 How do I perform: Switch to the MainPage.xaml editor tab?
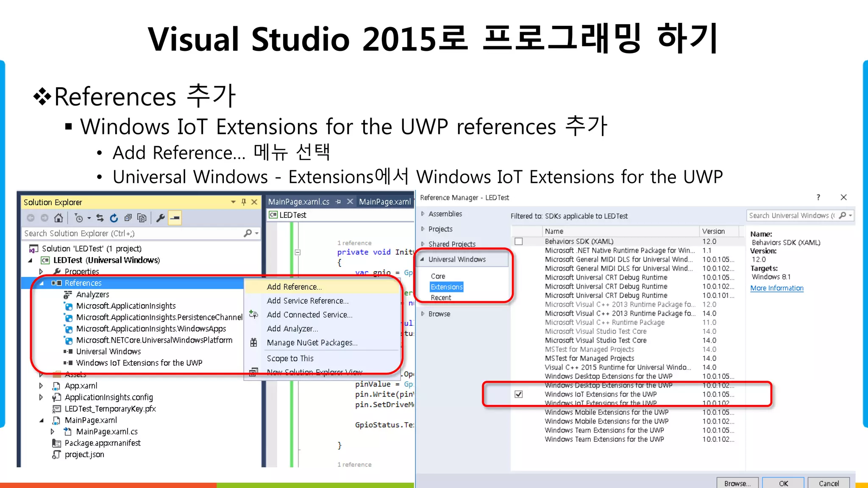[x=385, y=202]
